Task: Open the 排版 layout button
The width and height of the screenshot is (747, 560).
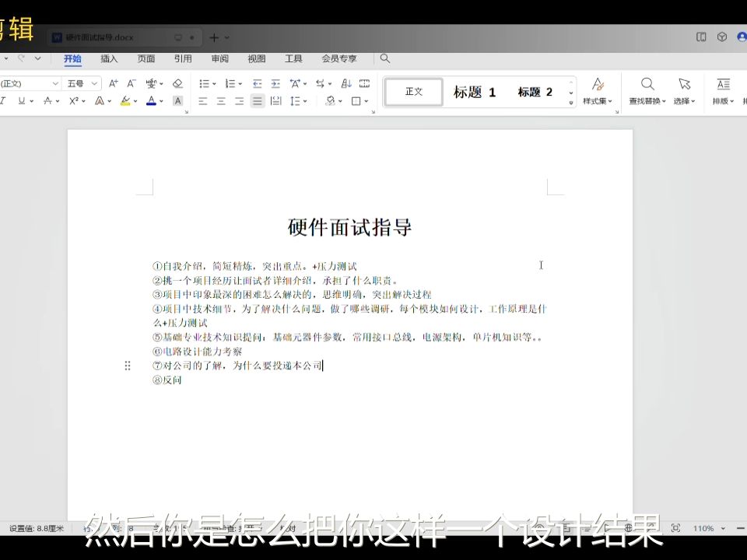Action: tap(723, 92)
